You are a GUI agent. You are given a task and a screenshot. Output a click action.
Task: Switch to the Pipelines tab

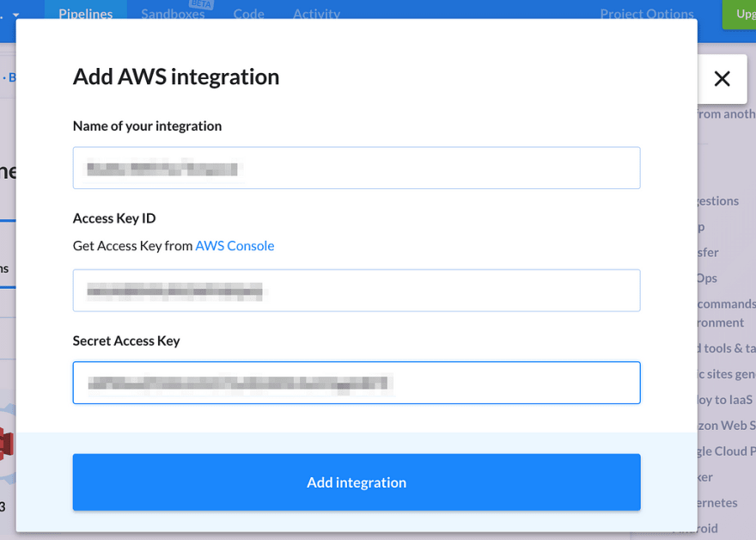(86, 14)
